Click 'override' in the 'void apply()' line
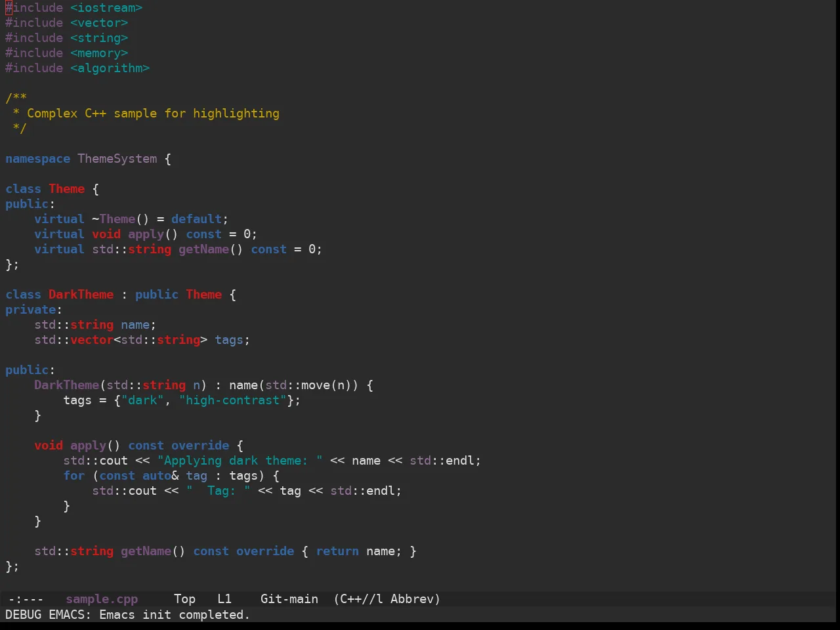 click(x=200, y=446)
